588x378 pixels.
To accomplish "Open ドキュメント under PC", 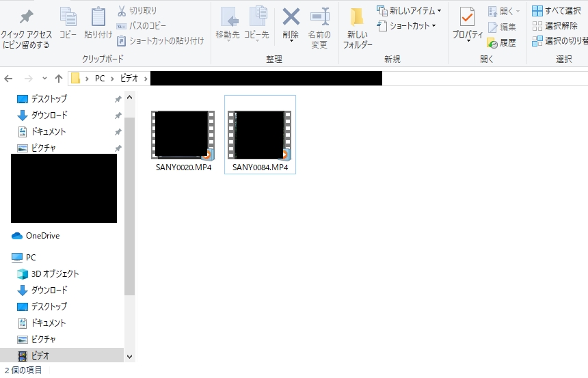I will [x=48, y=323].
